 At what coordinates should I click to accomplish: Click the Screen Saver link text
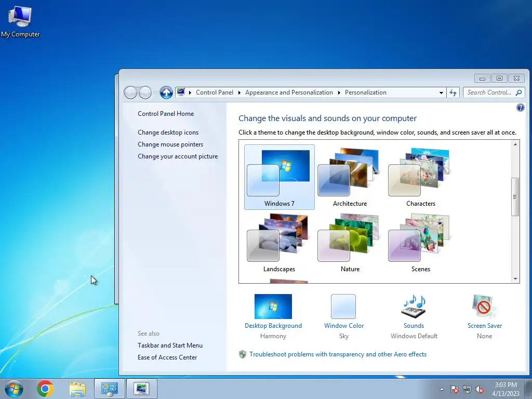tap(485, 326)
